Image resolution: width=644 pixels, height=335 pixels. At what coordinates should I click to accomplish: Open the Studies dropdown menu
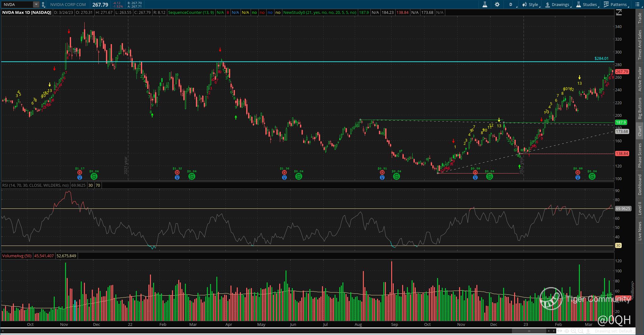coord(587,4)
